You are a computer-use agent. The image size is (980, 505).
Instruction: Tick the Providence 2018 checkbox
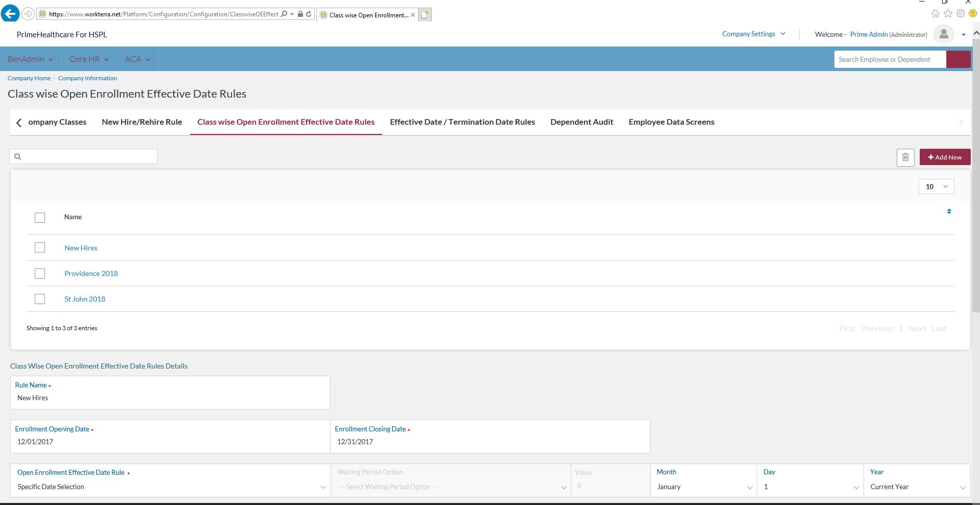click(x=40, y=273)
